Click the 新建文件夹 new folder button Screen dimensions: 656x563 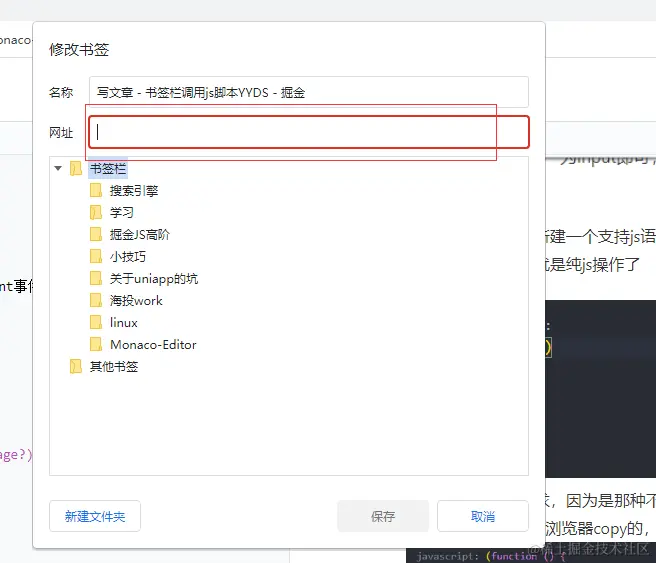[95, 516]
